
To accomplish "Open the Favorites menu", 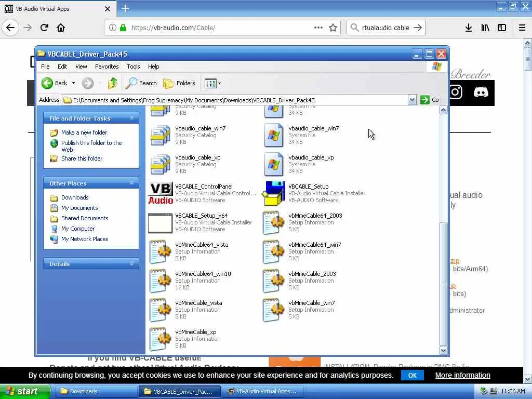I will (107, 66).
